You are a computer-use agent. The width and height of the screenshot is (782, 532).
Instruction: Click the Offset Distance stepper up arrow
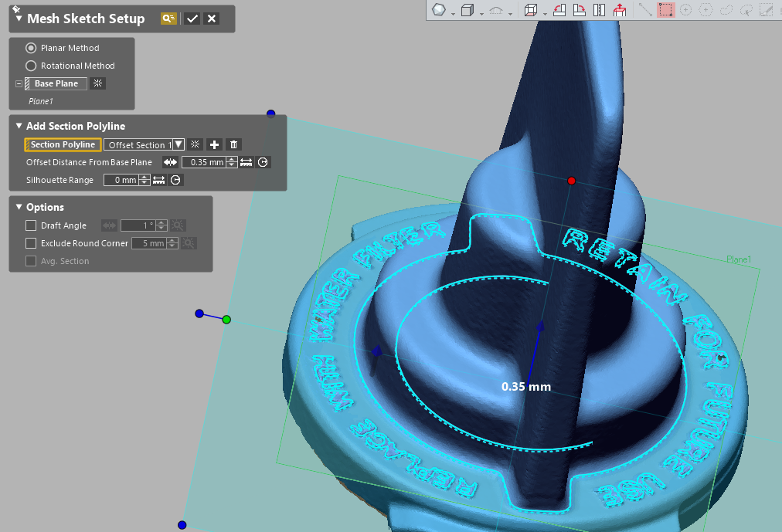click(x=232, y=159)
